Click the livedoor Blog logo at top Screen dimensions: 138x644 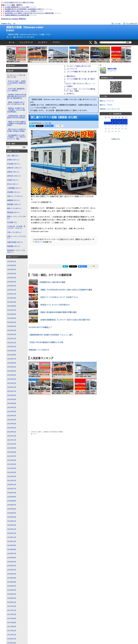6,24
